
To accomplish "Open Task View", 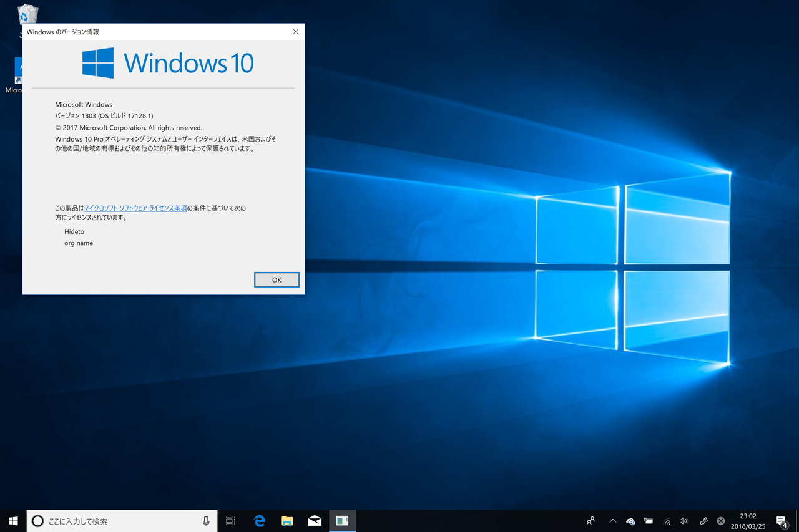I will click(x=230, y=521).
